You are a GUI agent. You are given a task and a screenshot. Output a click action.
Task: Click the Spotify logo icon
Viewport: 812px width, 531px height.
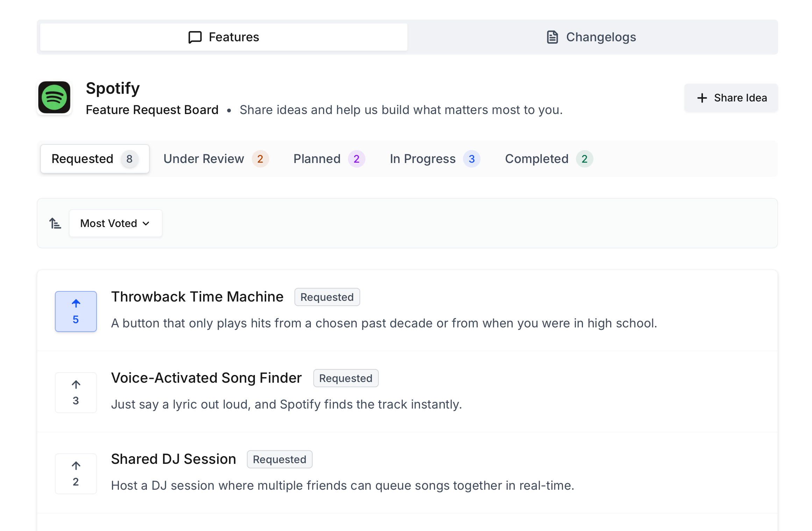(x=55, y=98)
